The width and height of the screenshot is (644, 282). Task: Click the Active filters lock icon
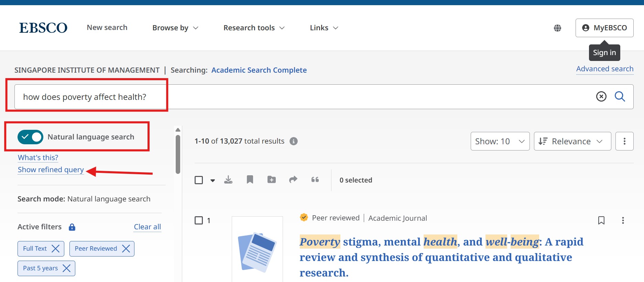coord(72,227)
